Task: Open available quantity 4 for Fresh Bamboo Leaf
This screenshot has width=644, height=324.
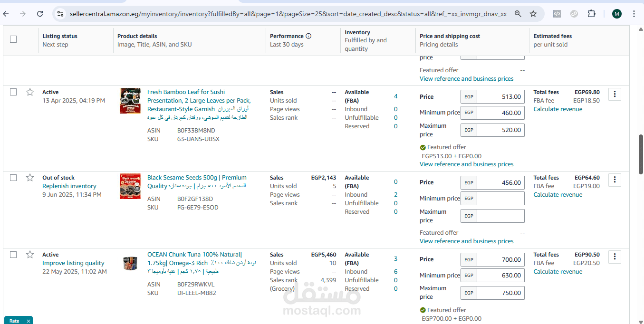Action: click(395, 96)
